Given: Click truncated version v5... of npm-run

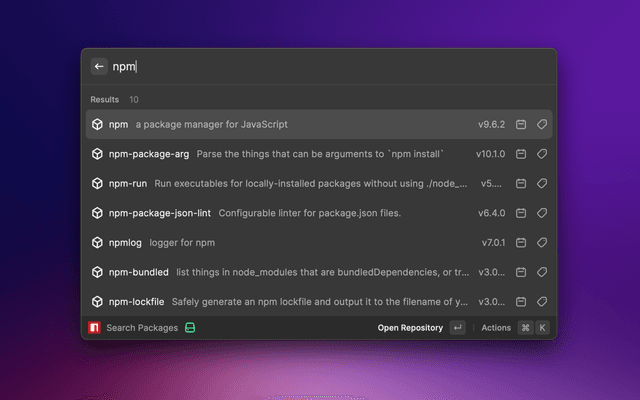Looking at the screenshot, I should tap(491, 184).
